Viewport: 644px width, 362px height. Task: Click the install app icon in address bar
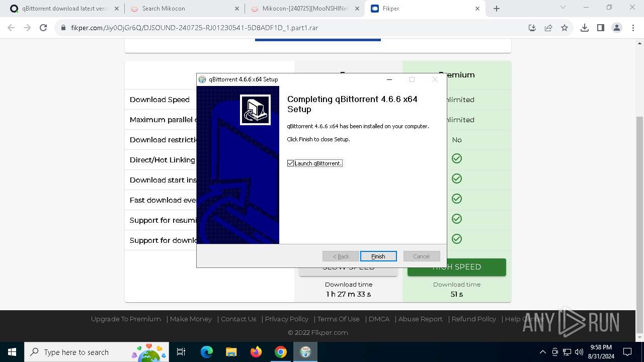point(532,28)
